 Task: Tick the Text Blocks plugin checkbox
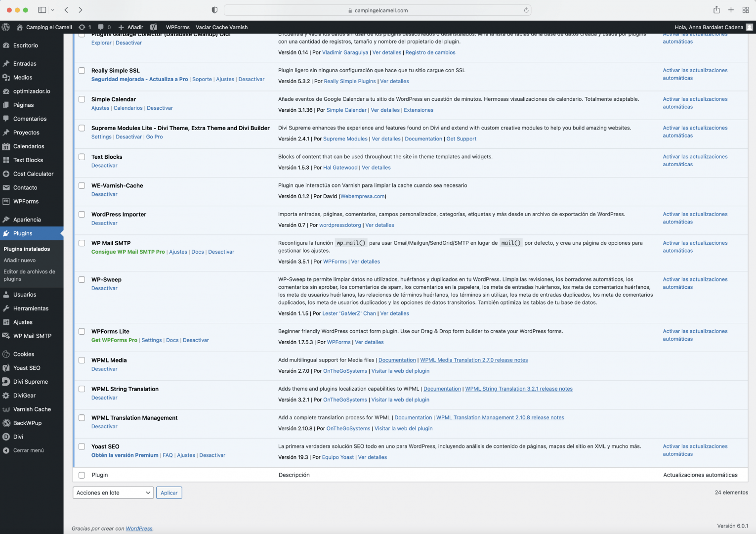[x=82, y=157]
